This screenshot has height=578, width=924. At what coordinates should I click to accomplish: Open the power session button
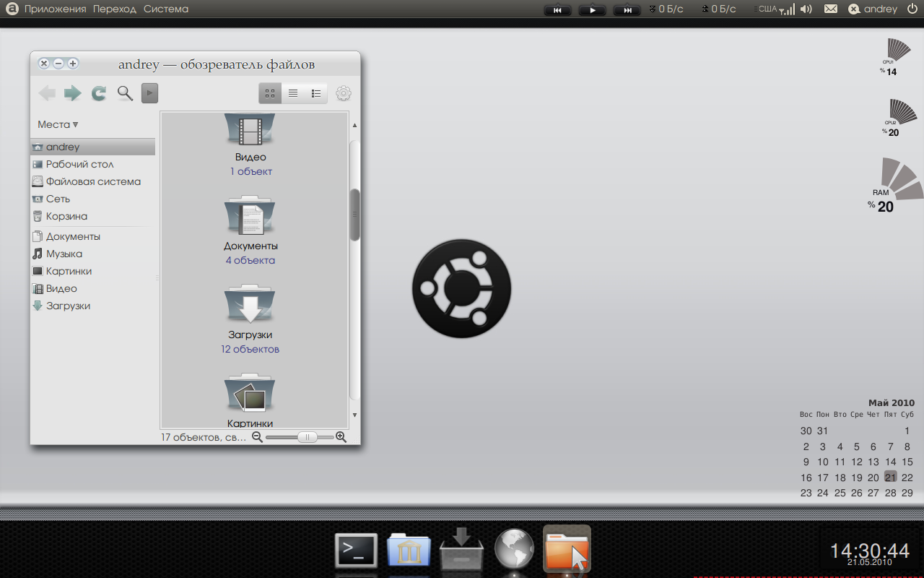pyautogui.click(x=911, y=9)
